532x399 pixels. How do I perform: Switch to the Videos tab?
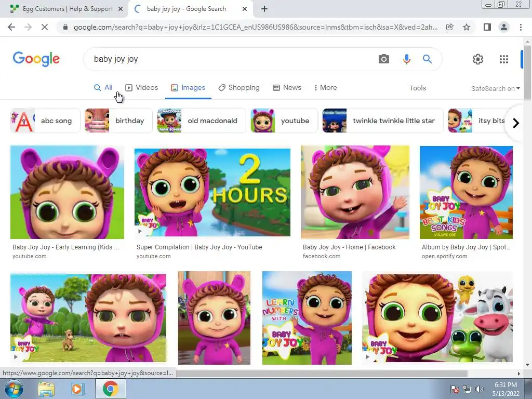141,87
